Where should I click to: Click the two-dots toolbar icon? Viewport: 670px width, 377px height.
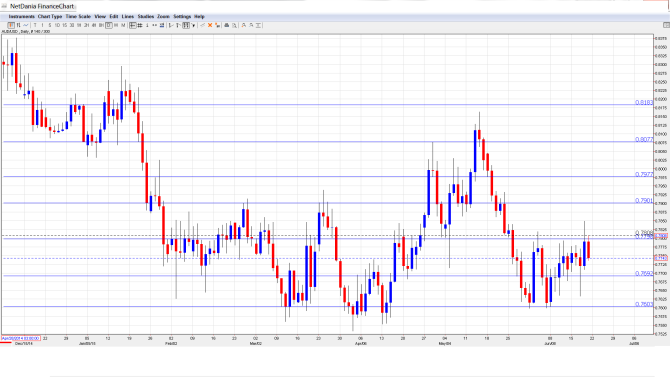coord(155,26)
